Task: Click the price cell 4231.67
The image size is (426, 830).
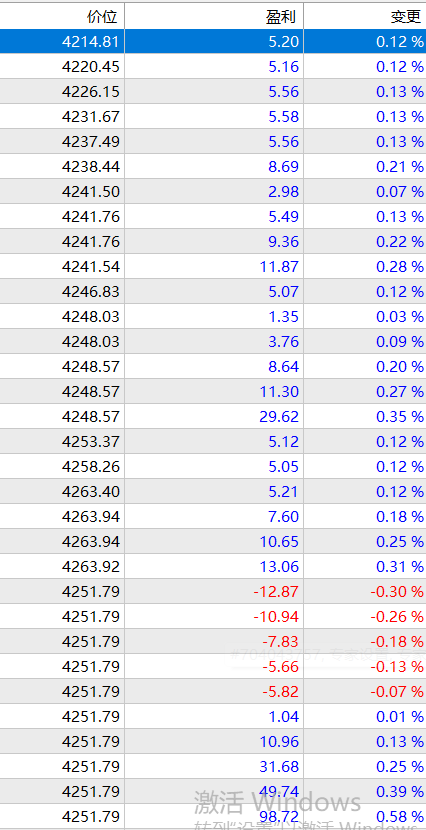Action: (90, 116)
